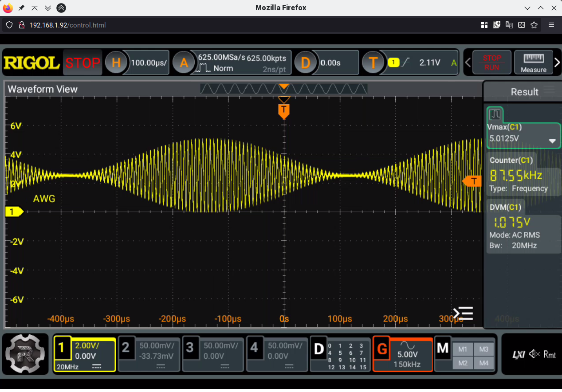
Task: Click the orange H horizontal timebase icon
Action: pos(116,63)
